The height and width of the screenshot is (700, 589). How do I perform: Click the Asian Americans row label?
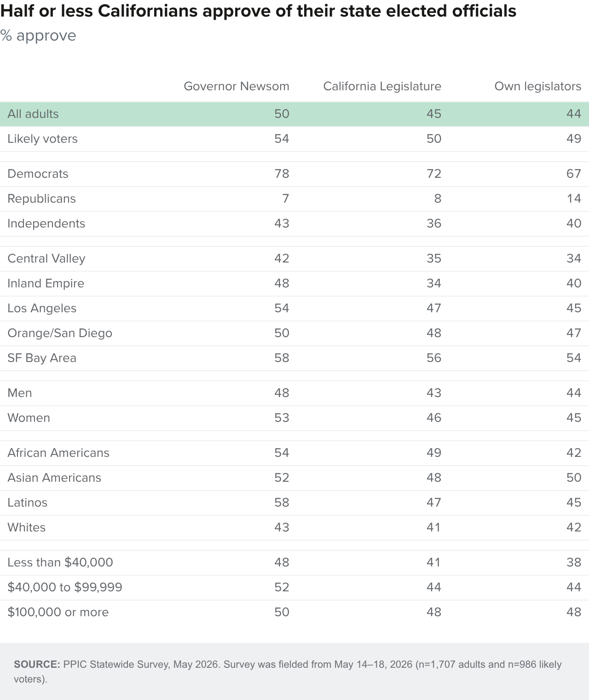(x=54, y=478)
